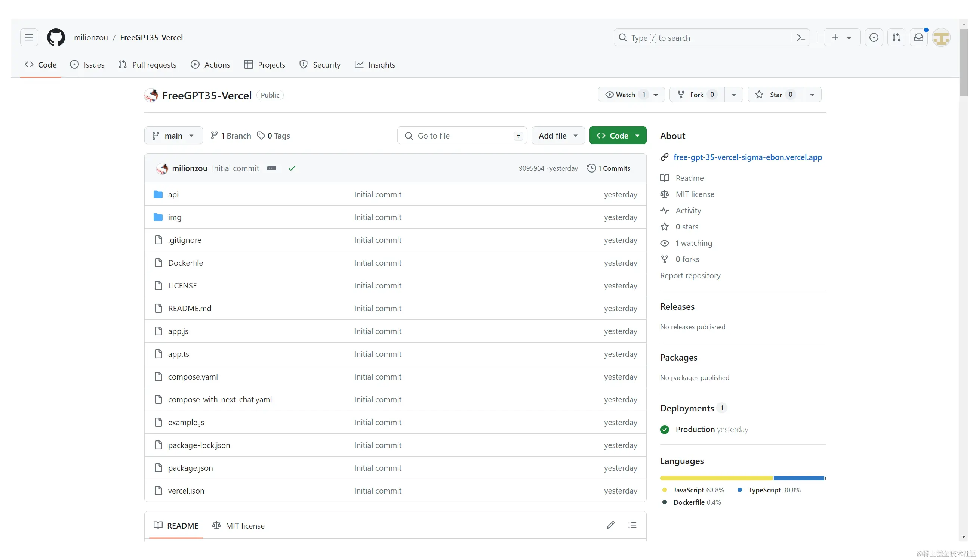The image size is (979, 560).
Task: Open the Activity link in About
Action: pyautogui.click(x=688, y=210)
